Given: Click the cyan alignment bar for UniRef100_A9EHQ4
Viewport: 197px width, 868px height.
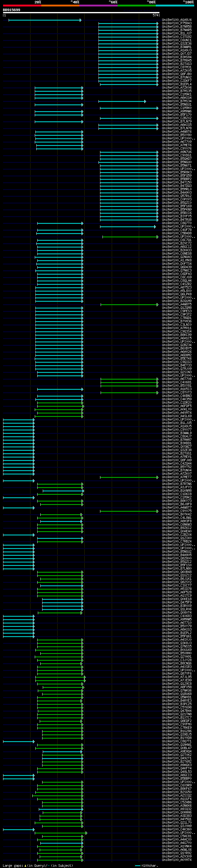Looking at the screenshot, I should tap(62, 752).
